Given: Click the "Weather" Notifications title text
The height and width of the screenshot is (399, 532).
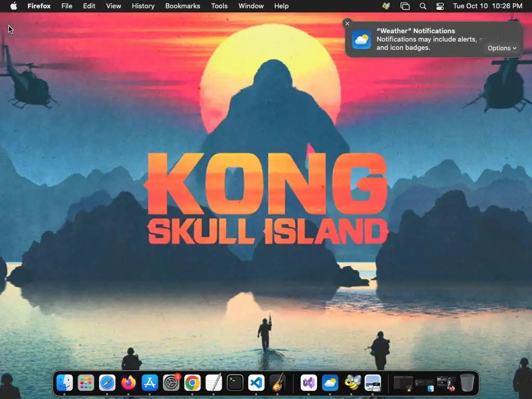Looking at the screenshot, I should point(416,31).
